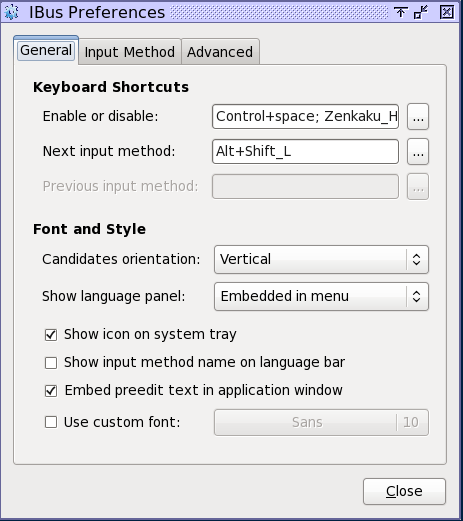Screen dimensions: 463x521
Task: Expand the Show language panel combo box
Action: [x=321, y=297]
